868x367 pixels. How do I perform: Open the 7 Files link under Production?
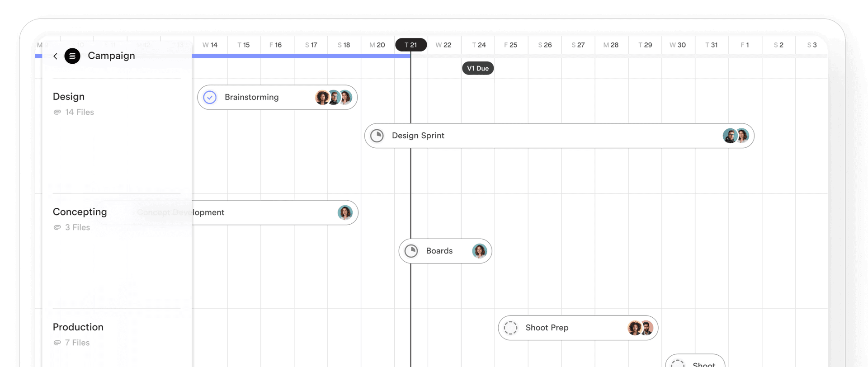coord(77,343)
